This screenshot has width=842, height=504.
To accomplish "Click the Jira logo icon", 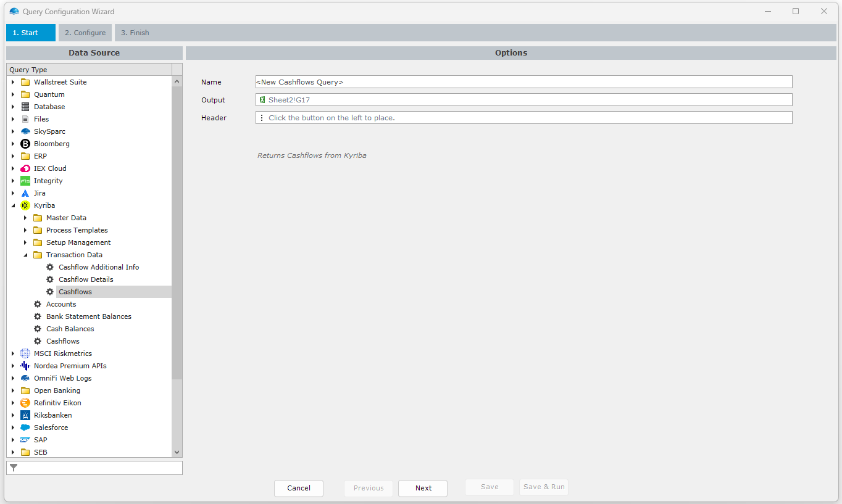I will [x=25, y=193].
